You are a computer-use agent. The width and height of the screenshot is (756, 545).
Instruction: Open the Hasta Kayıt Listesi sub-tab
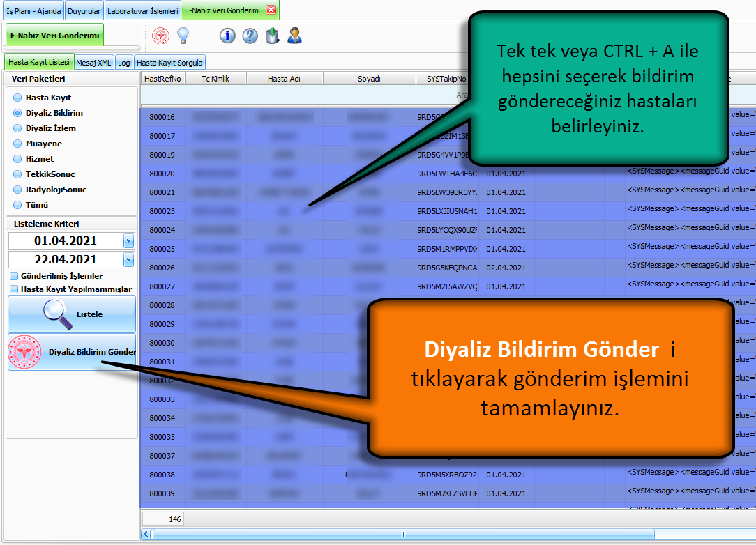[x=39, y=62]
